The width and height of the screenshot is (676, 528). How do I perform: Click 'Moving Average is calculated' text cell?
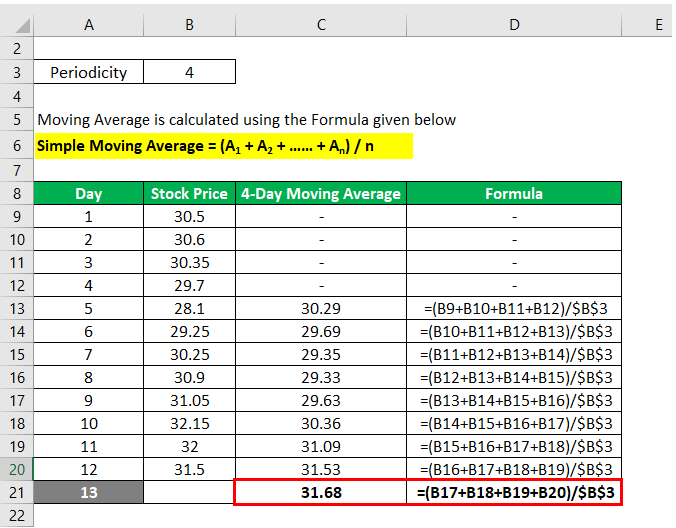click(246, 119)
